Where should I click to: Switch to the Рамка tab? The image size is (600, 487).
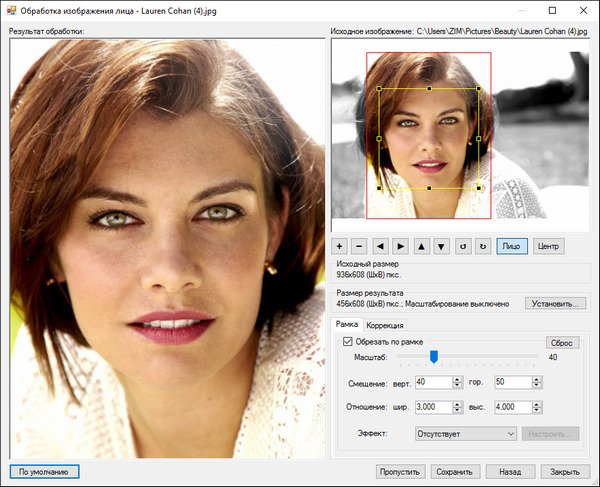(346, 324)
